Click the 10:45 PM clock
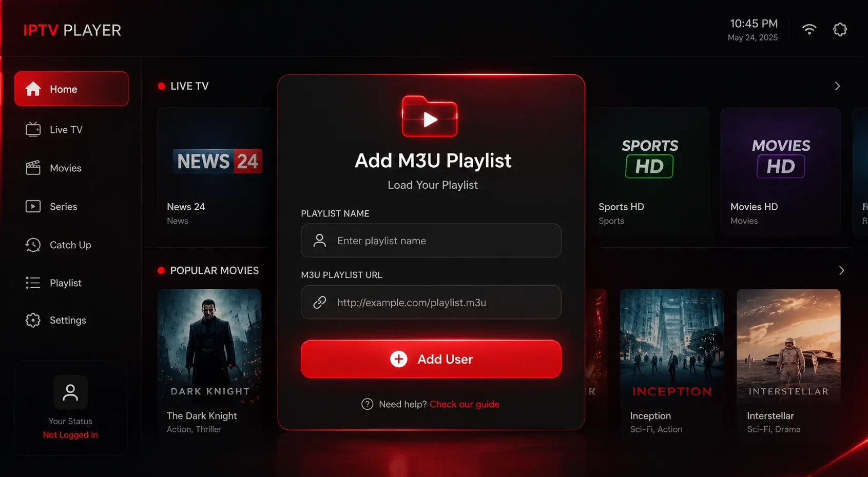This screenshot has width=868, height=477. point(754,24)
